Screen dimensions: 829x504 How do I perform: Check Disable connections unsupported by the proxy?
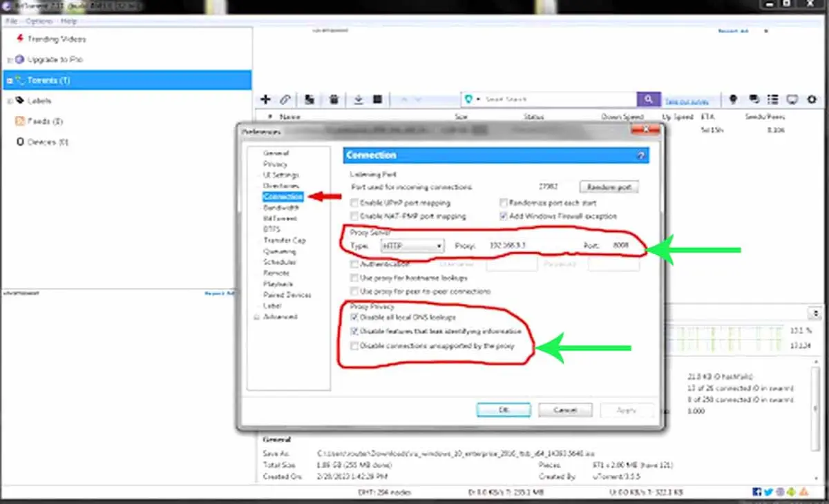pyautogui.click(x=354, y=345)
